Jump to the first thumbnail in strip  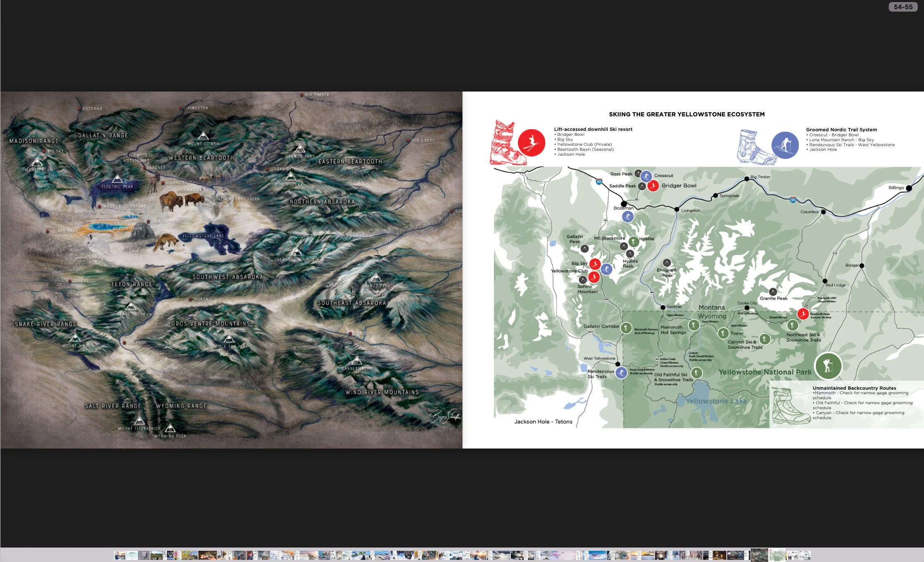point(120,555)
